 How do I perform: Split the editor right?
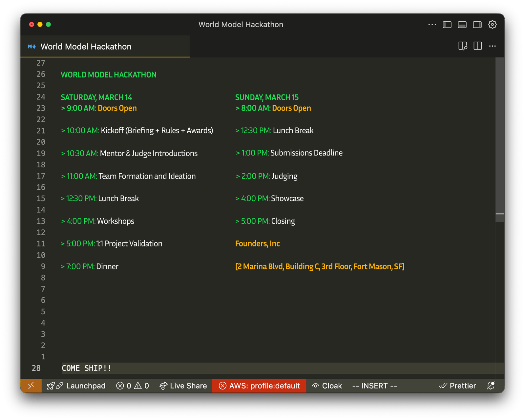pyautogui.click(x=478, y=46)
